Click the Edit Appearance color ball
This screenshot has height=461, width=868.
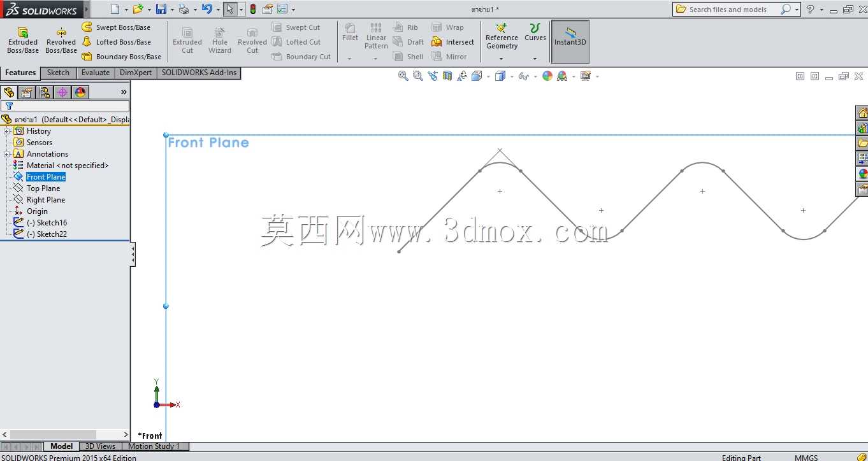pos(547,76)
